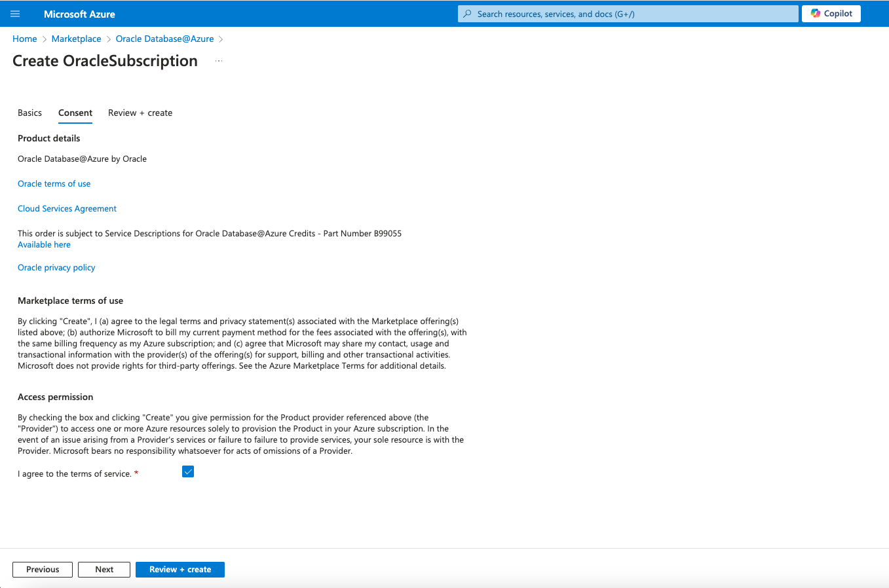Navigate to Home via the breadcrumb
Viewport: 889px width, 588px height.
pos(24,39)
